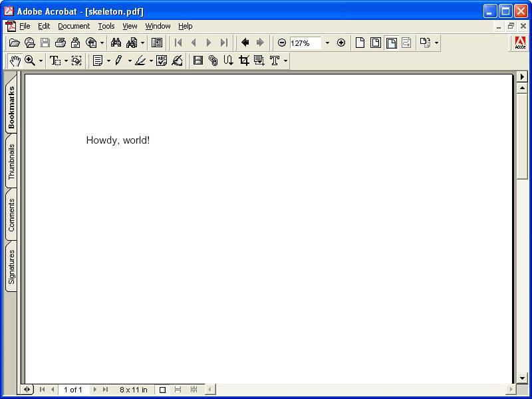This screenshot has height=399, width=532.
Task: Open the Window menu
Action: 158,26
